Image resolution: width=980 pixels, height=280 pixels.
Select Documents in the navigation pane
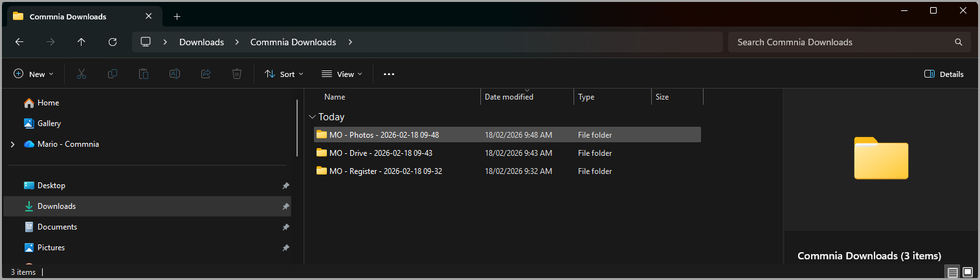pyautogui.click(x=57, y=227)
